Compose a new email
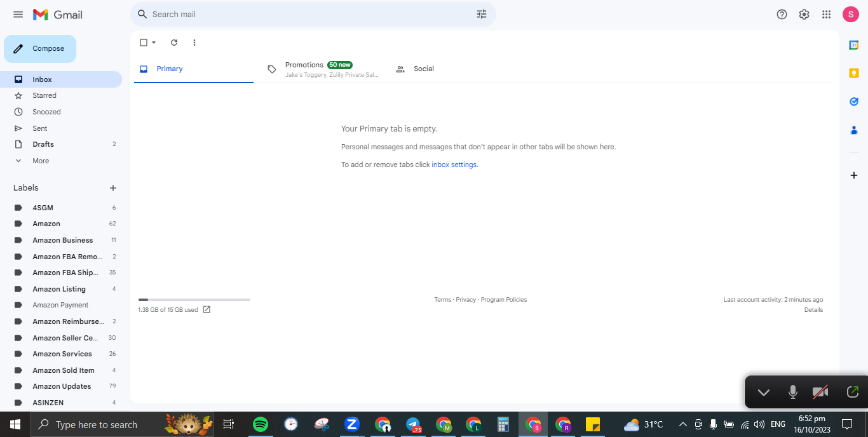The width and height of the screenshot is (868, 437). (x=40, y=48)
